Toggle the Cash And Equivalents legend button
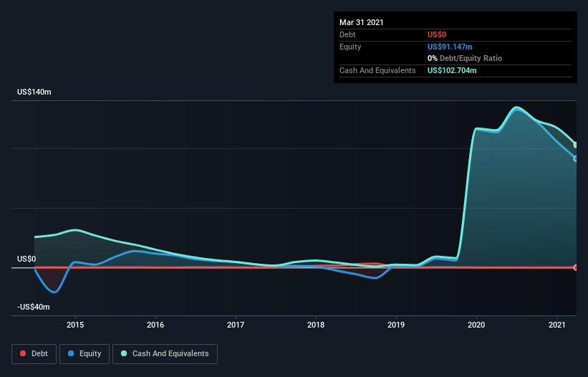The image size is (588, 377). (x=165, y=354)
